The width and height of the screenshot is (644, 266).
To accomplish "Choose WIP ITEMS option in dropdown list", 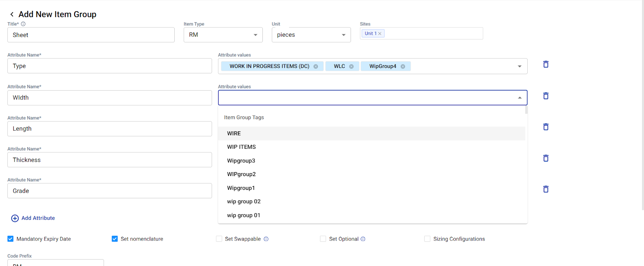I will (242, 147).
